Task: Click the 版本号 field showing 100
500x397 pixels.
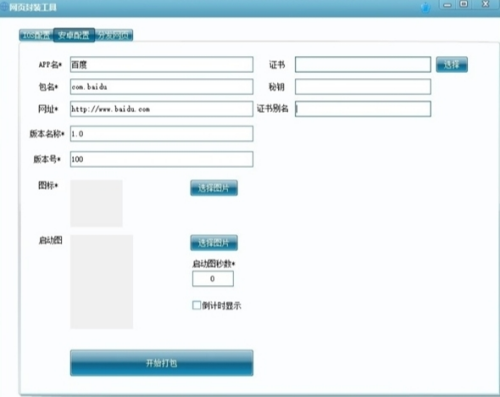Action: coord(162,159)
